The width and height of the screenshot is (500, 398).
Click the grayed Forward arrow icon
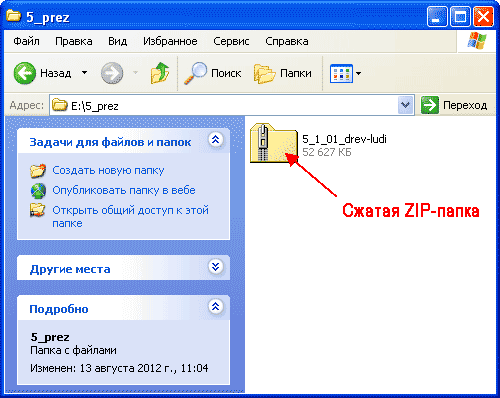point(112,73)
